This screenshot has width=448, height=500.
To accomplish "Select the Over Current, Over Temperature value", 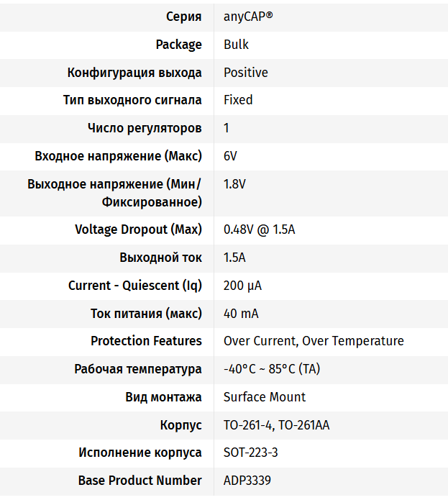I will pos(314,341).
